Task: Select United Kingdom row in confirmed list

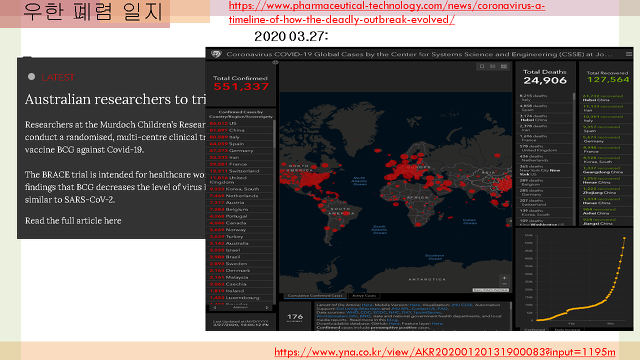Action: click(x=240, y=180)
